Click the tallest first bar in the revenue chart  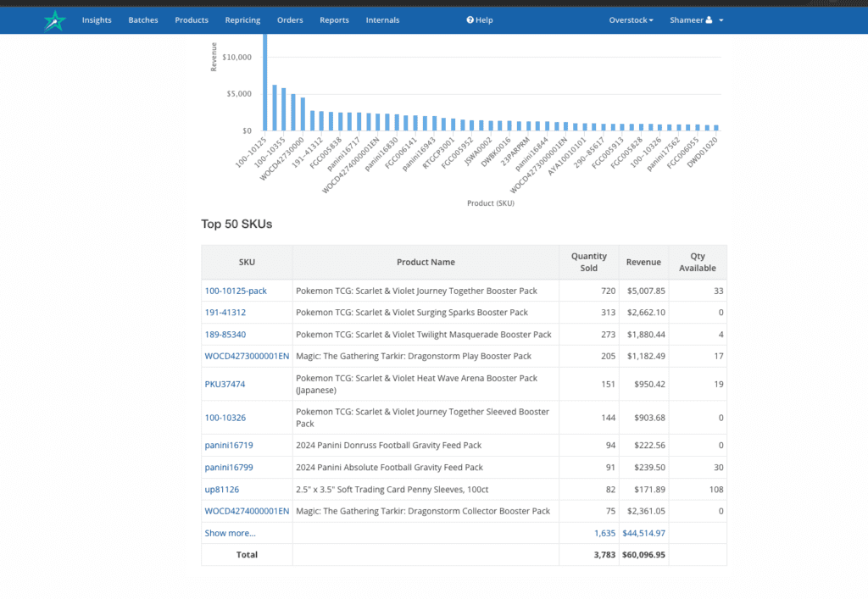265,82
